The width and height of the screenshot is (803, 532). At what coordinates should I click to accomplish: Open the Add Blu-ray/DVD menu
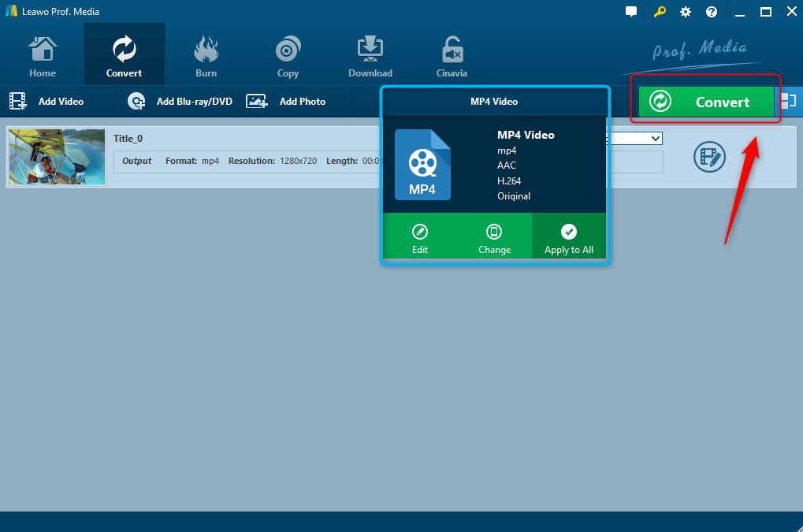(181, 102)
